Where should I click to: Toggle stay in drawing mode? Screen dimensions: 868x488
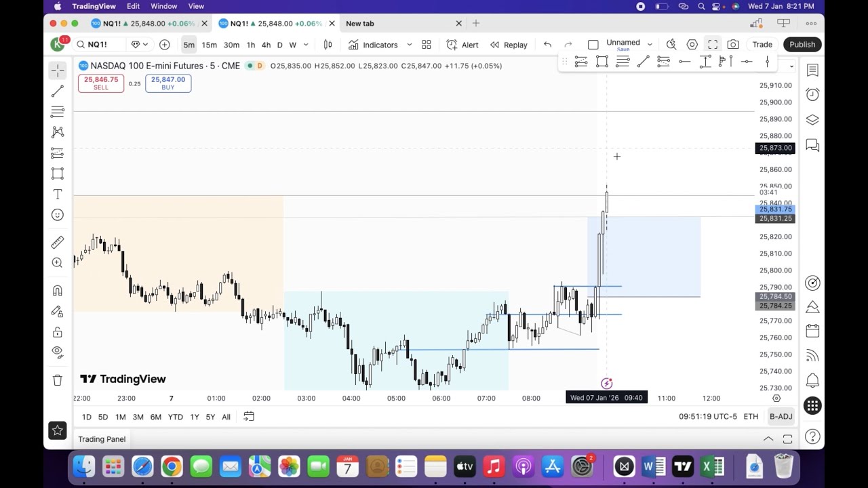coord(58,311)
